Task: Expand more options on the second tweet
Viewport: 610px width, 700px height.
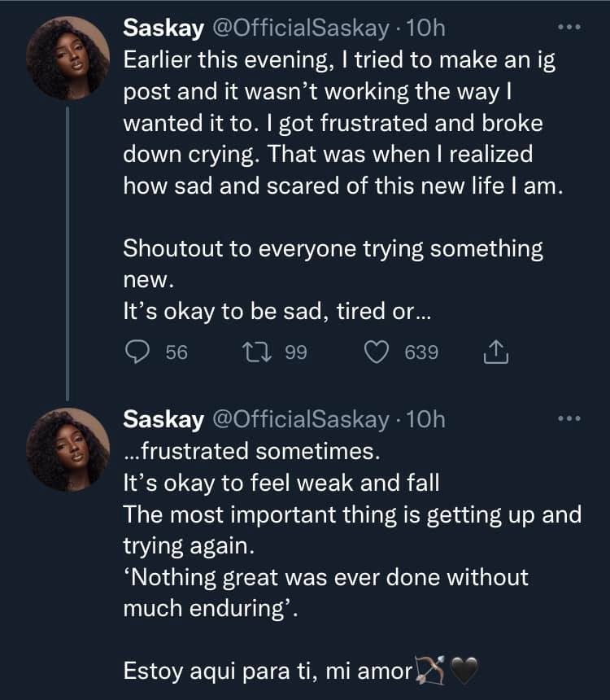Action: (x=569, y=418)
